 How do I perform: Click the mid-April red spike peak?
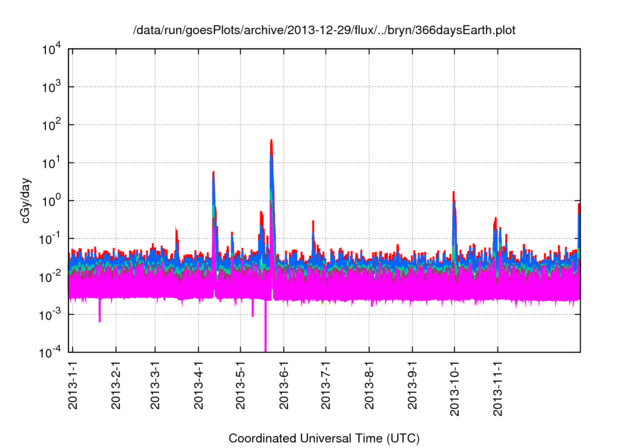(214, 173)
